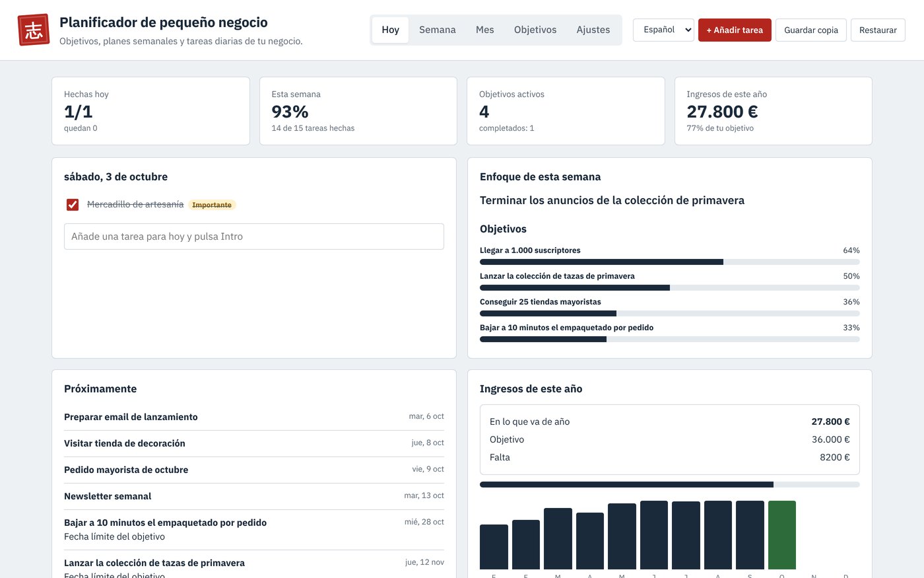The width and height of the screenshot is (924, 578).
Task: Click the Ingresos de este año 27.800 € card
Action: pyautogui.click(x=774, y=111)
